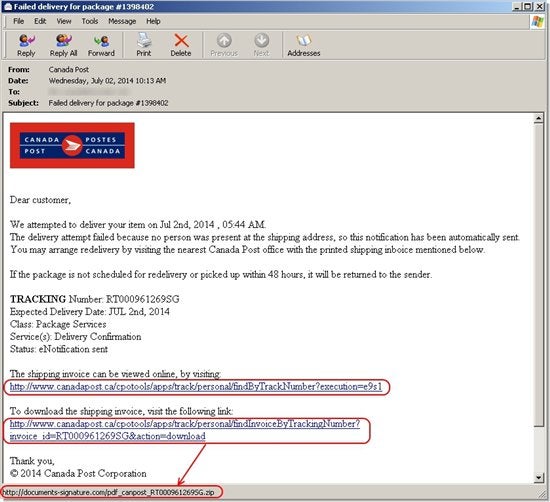Viewport: 550px width, 502px height.
Task: Click the Windows flag logo
Action: [537, 21]
